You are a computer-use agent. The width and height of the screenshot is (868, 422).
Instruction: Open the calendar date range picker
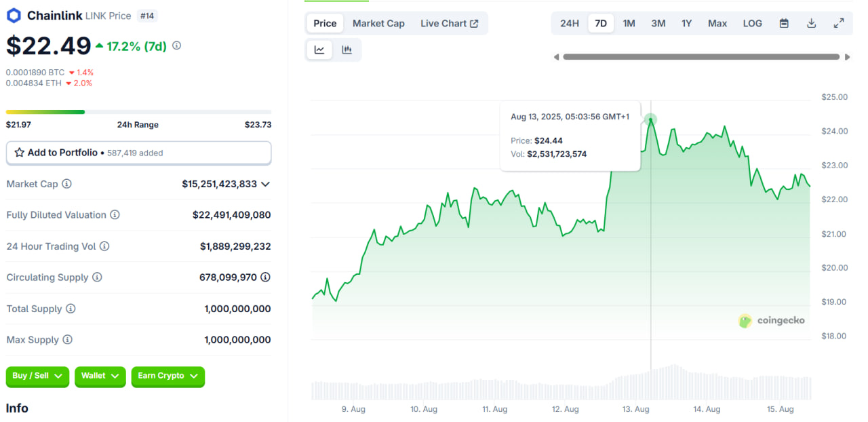click(784, 23)
